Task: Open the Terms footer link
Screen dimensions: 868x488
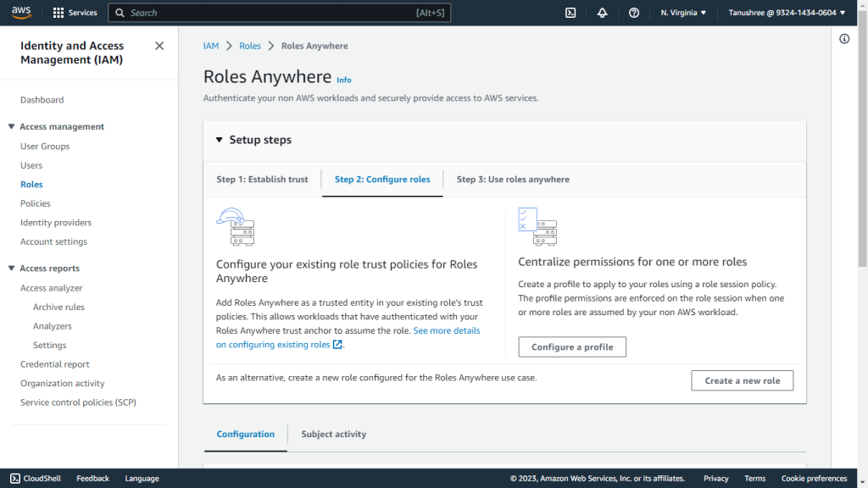Action: pyautogui.click(x=754, y=479)
